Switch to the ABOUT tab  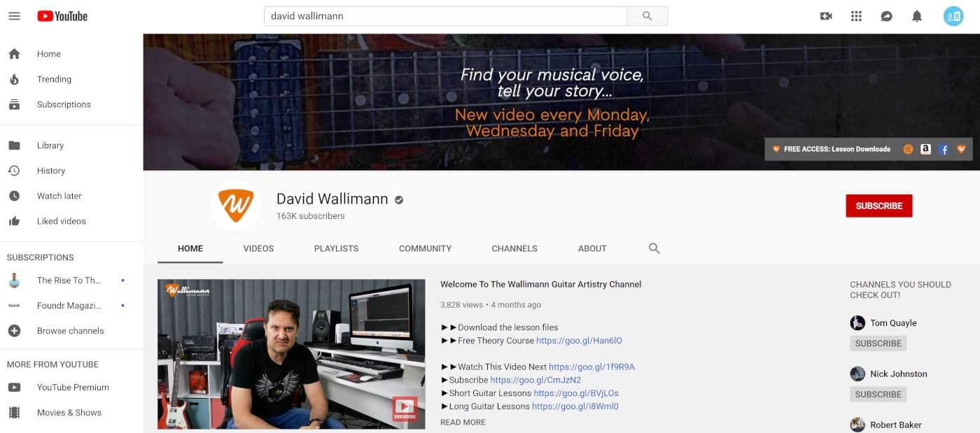(592, 248)
